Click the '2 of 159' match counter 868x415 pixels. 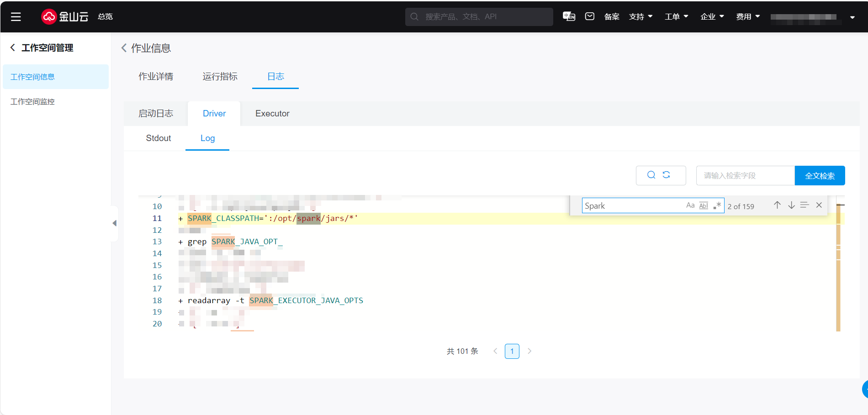click(741, 206)
